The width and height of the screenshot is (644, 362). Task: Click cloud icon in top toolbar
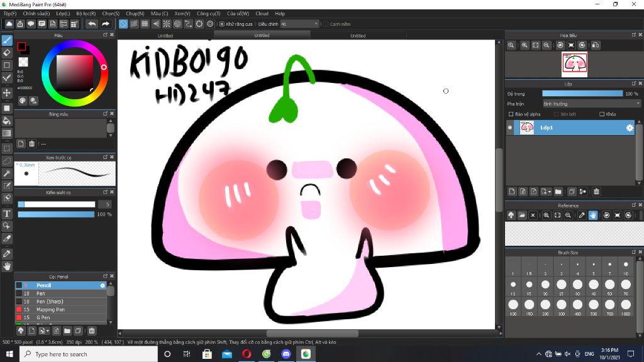point(9,24)
